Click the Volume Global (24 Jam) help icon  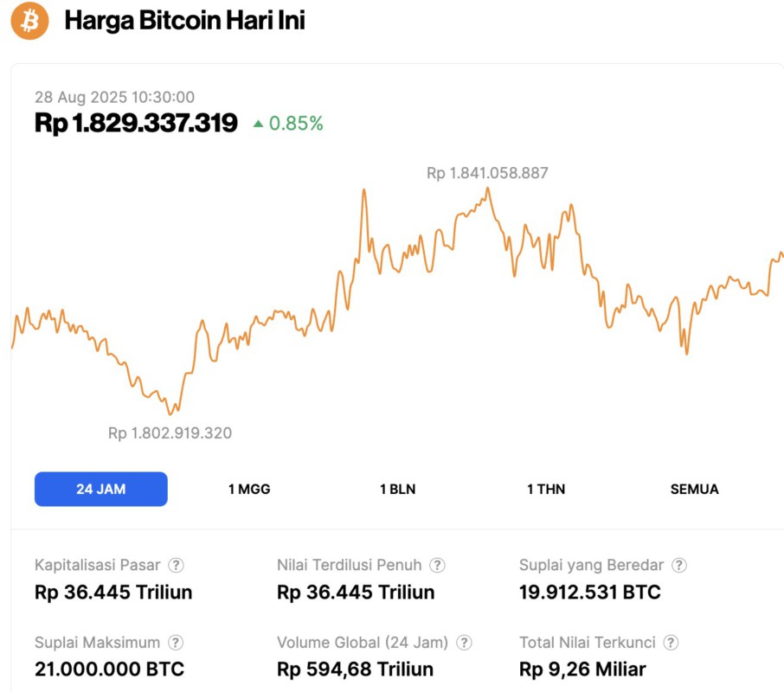click(x=465, y=643)
